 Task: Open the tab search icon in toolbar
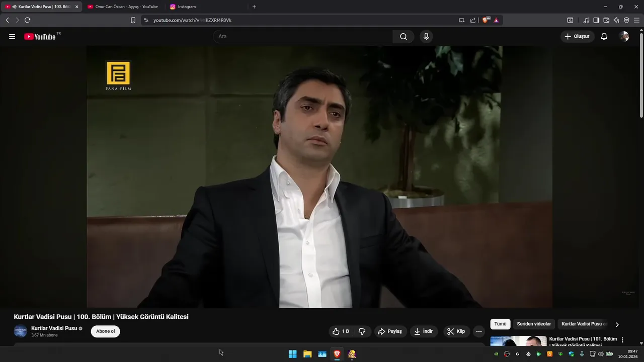click(570, 20)
